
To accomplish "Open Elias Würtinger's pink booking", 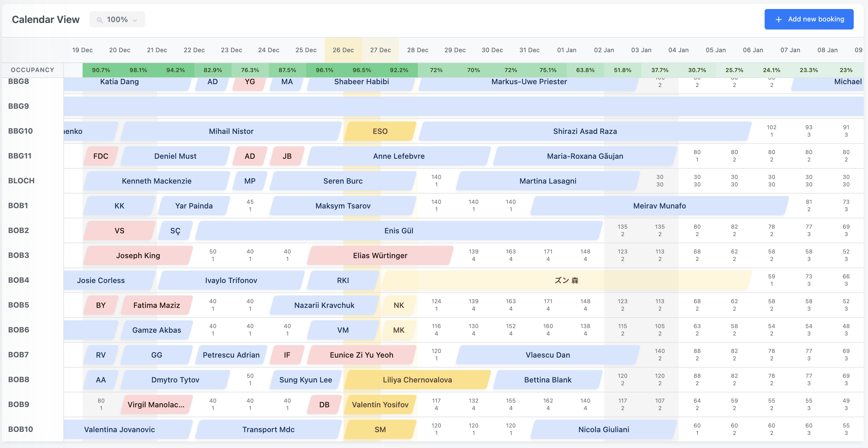I will pyautogui.click(x=380, y=255).
